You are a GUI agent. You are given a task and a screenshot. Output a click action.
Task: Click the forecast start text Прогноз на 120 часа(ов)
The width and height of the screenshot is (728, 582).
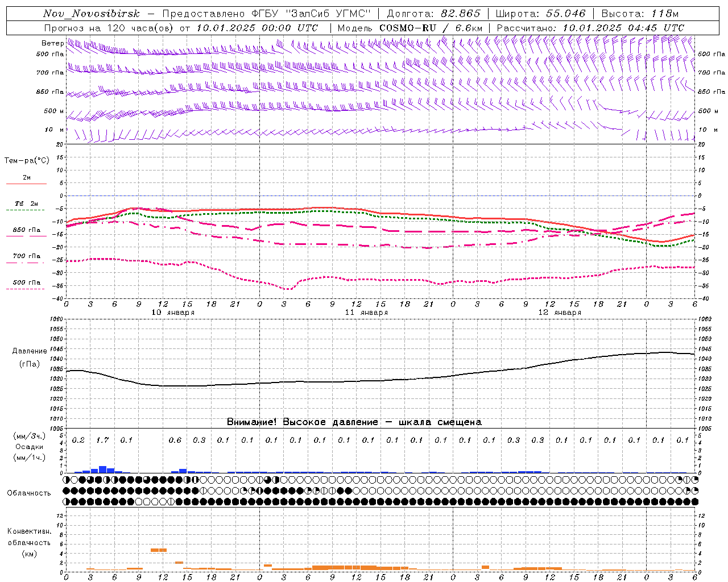(109, 28)
